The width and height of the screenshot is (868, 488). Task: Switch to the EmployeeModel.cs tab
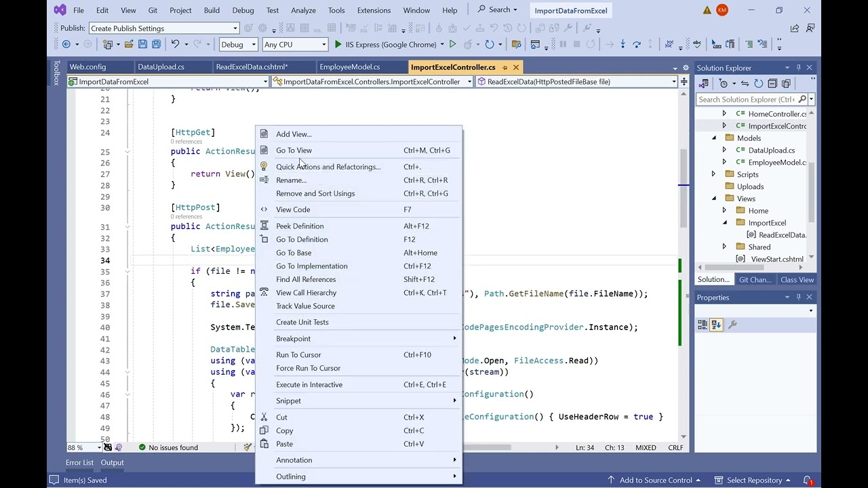coord(349,67)
